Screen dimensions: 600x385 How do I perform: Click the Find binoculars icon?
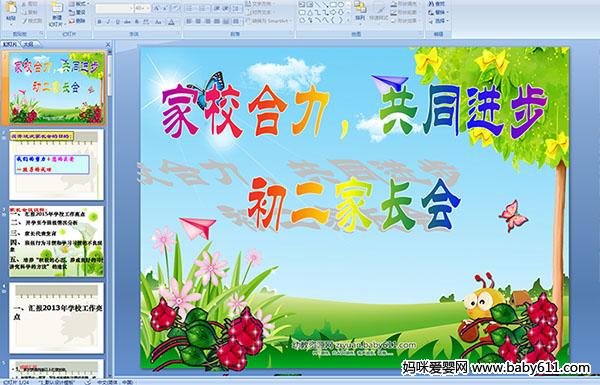pyautogui.click(x=437, y=4)
